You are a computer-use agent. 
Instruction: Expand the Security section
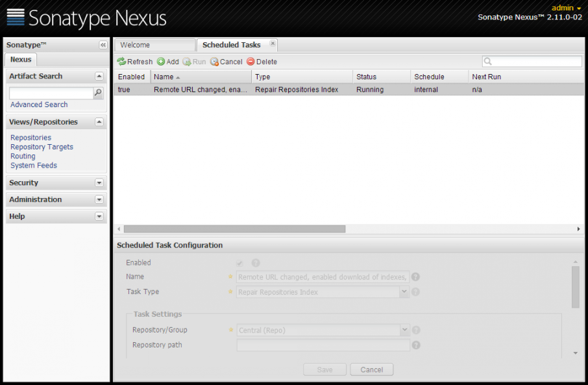click(x=99, y=182)
